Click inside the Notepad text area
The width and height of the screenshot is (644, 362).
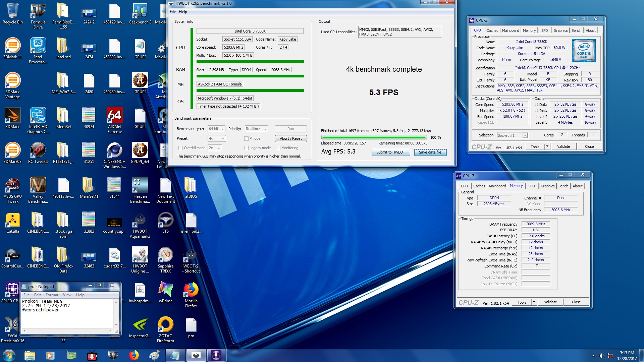pyautogui.click(x=67, y=313)
